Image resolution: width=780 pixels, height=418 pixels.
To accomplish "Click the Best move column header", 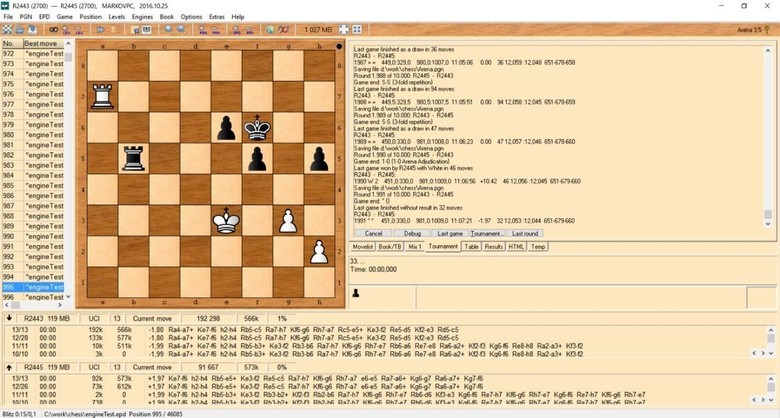I will (44, 44).
